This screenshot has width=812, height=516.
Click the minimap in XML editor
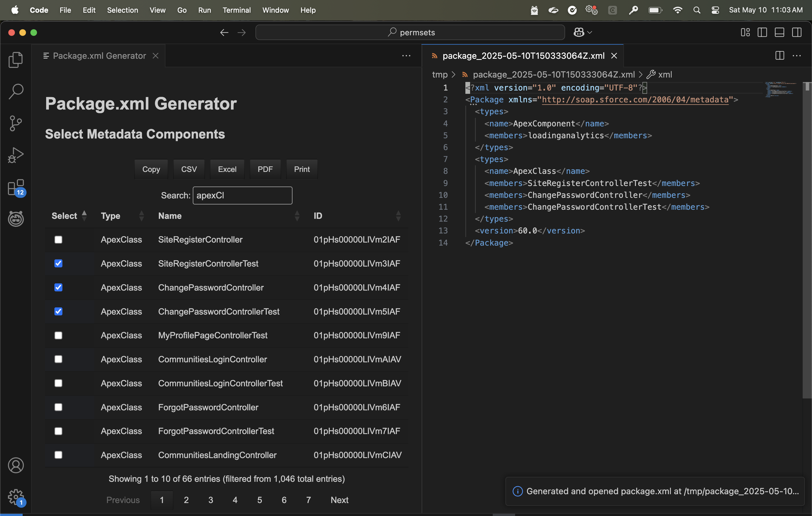click(781, 89)
